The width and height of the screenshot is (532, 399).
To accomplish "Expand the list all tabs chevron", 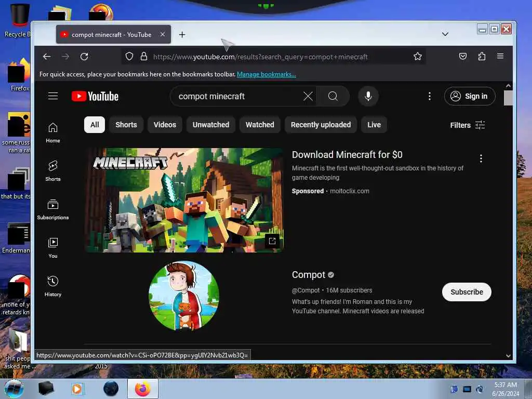I will click(x=445, y=34).
